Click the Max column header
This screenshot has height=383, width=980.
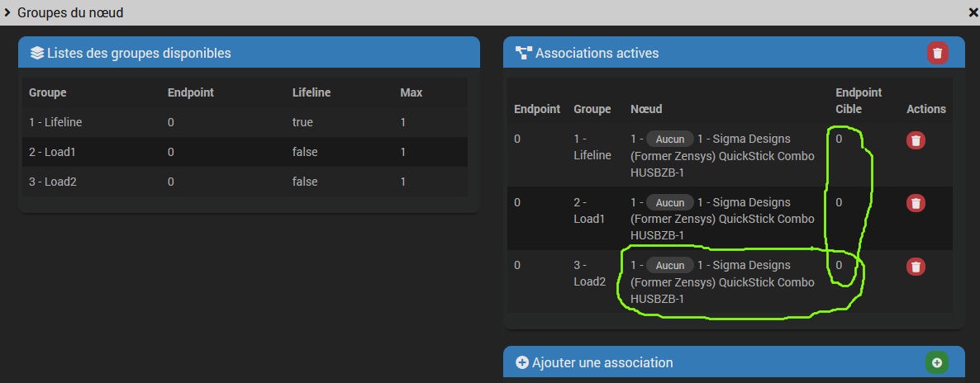coord(412,92)
